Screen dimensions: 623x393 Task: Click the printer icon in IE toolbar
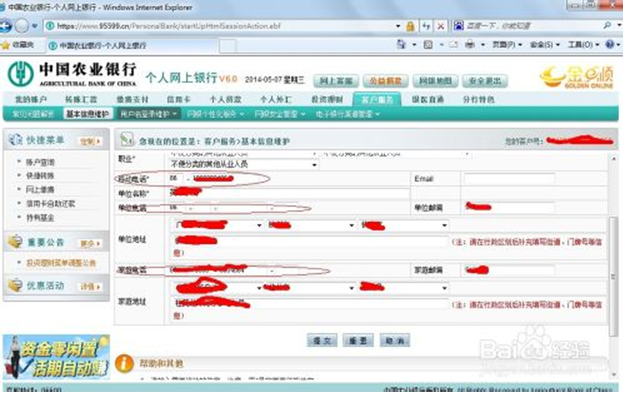click(470, 45)
